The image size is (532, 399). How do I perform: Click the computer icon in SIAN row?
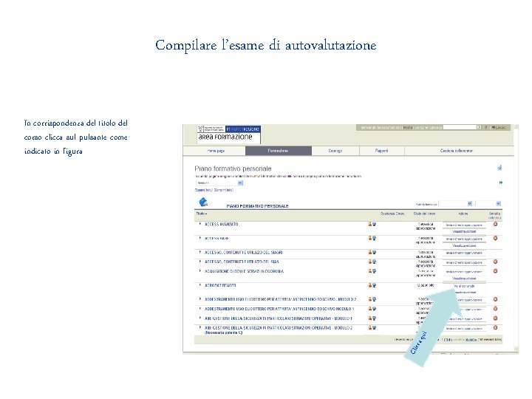pos(374,262)
